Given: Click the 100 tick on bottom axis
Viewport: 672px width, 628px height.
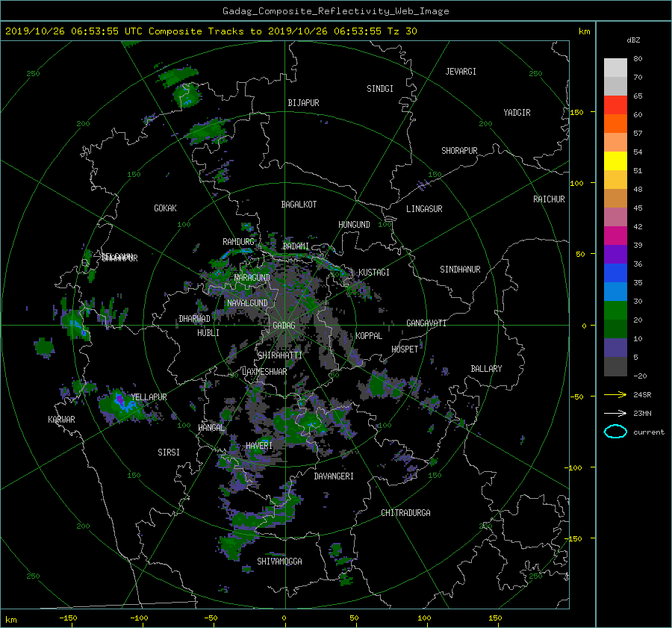Looking at the screenshot, I should click(424, 618).
